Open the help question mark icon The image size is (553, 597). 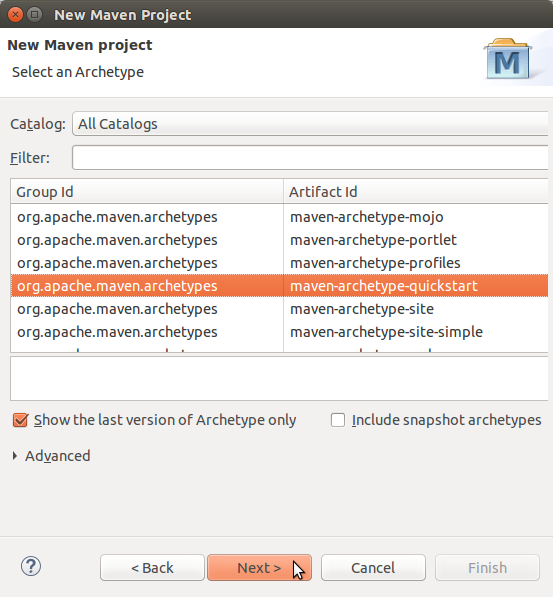point(31,567)
